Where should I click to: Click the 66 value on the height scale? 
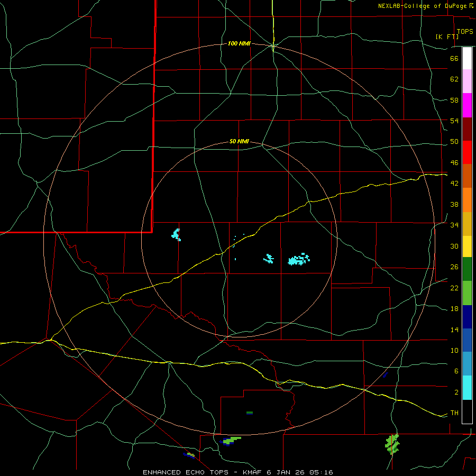(x=454, y=59)
